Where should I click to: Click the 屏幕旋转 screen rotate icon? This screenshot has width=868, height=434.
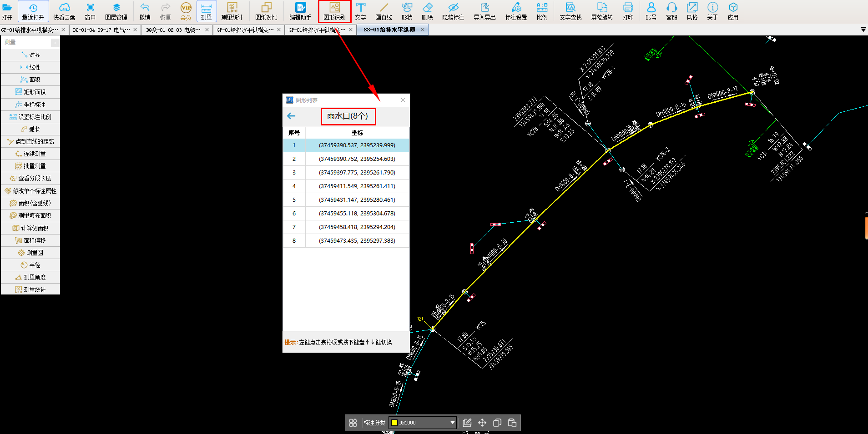(x=602, y=11)
